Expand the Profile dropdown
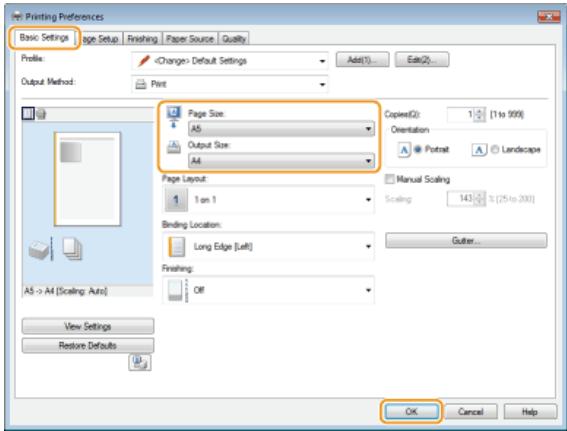This screenshot has width=567, height=431. pos(230,61)
